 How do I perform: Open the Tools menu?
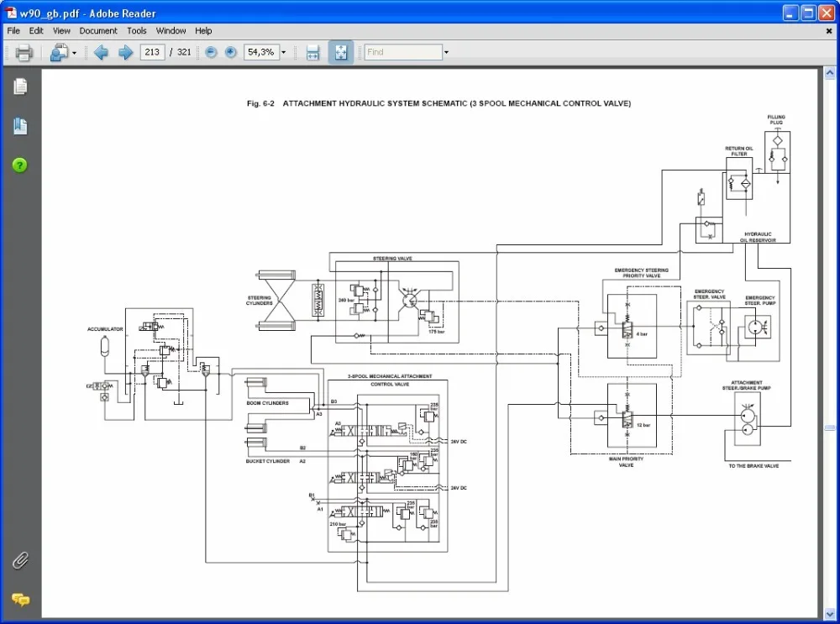tap(137, 30)
